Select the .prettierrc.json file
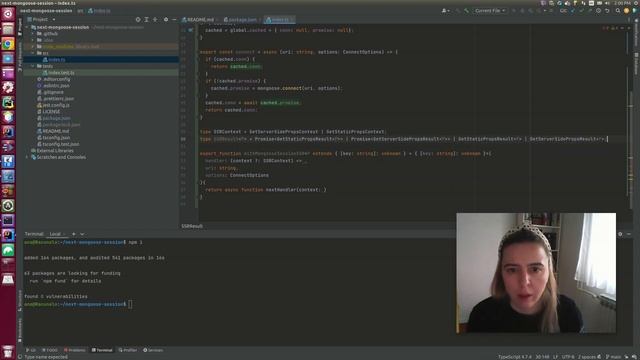 click(x=56, y=99)
